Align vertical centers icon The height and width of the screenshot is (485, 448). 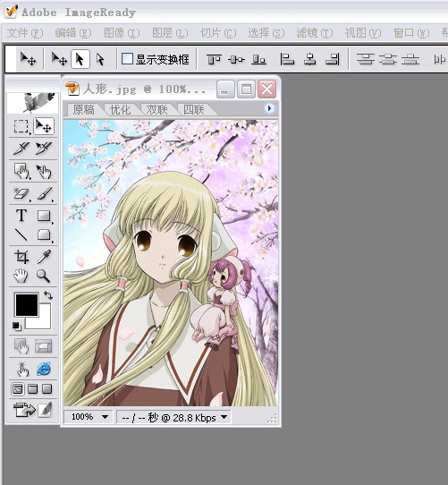(236, 59)
